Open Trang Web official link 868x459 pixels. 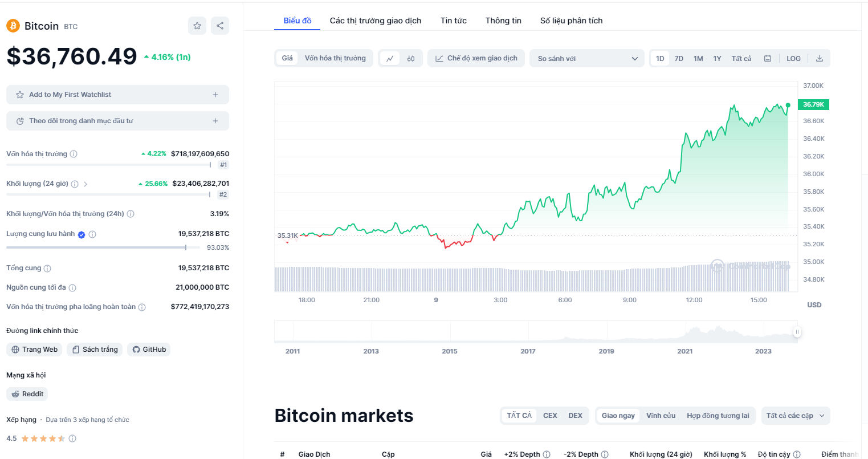[34, 350]
